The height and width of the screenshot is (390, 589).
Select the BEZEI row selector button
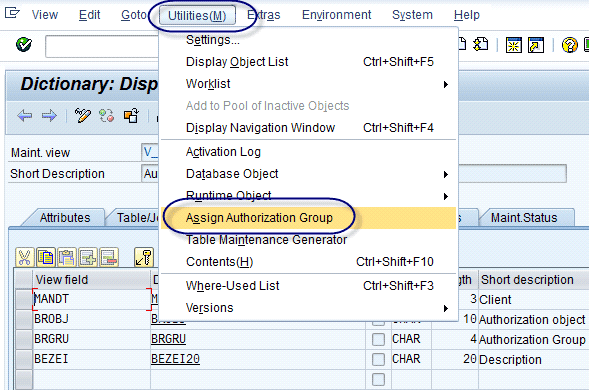click(x=24, y=359)
